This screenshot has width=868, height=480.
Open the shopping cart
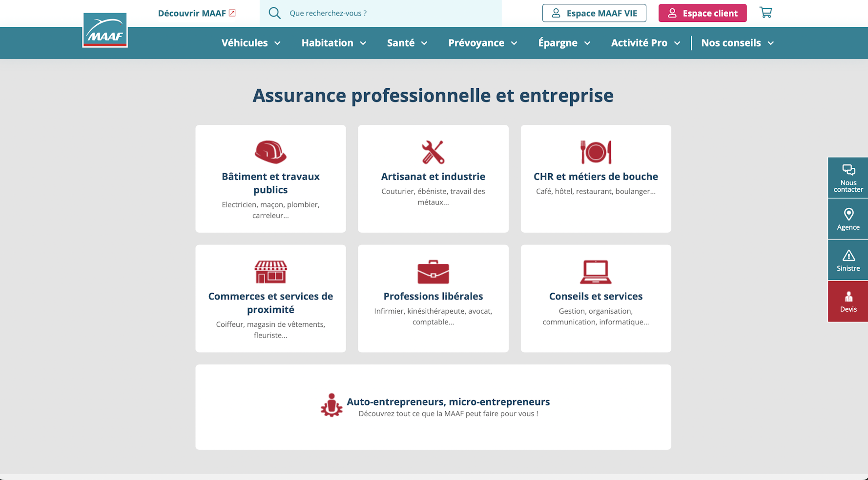pyautogui.click(x=766, y=13)
